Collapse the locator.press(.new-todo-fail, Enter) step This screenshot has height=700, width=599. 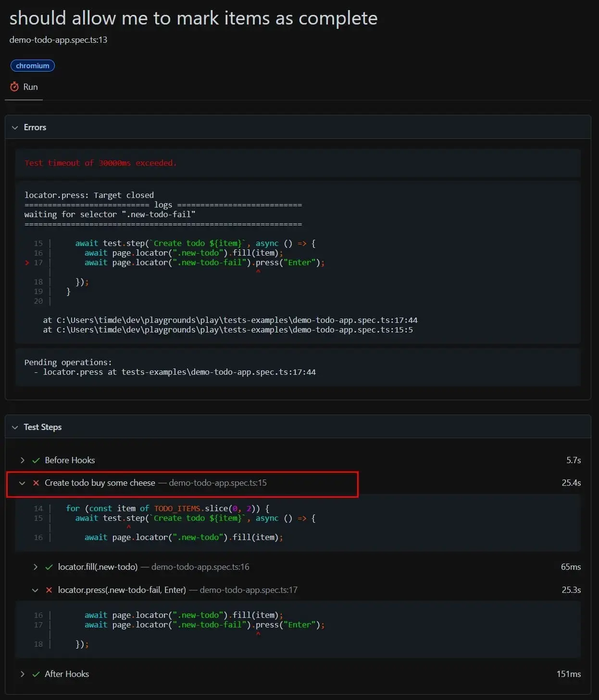coord(35,590)
